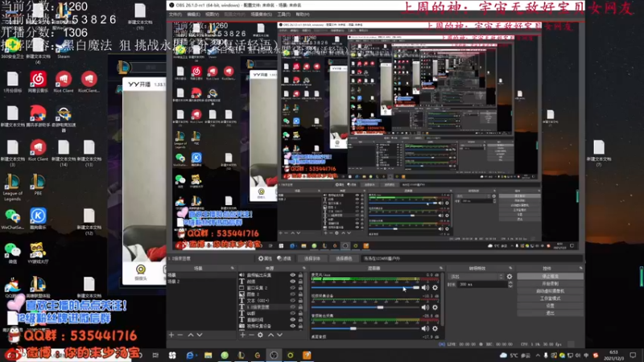Adjust the third mixer channel volume slider
This screenshot has height=362, width=644.
(365, 328)
